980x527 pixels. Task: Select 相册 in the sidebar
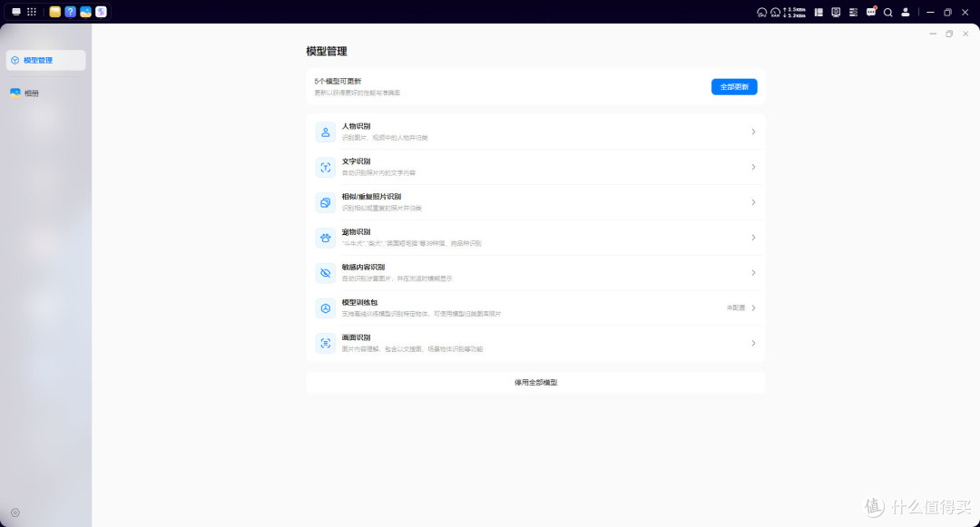45,93
